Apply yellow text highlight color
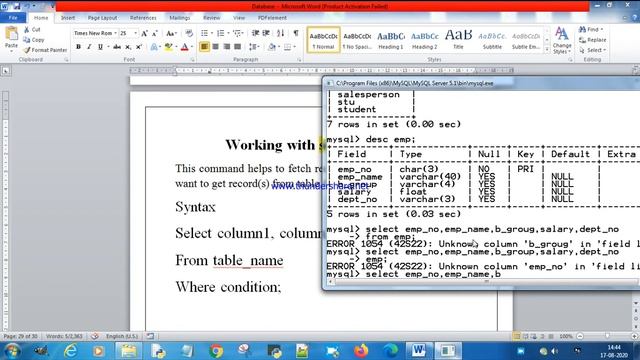The image size is (640, 360). pos(168,47)
